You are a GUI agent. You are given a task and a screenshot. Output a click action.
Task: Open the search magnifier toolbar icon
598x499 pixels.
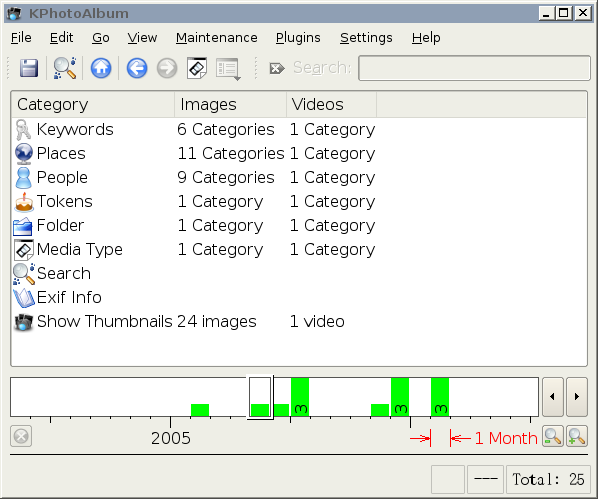64,68
